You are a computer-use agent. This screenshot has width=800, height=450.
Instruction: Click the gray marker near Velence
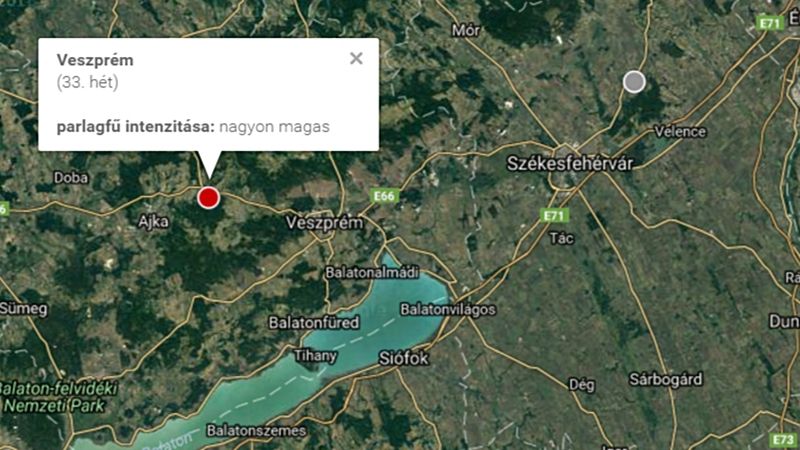(x=634, y=82)
